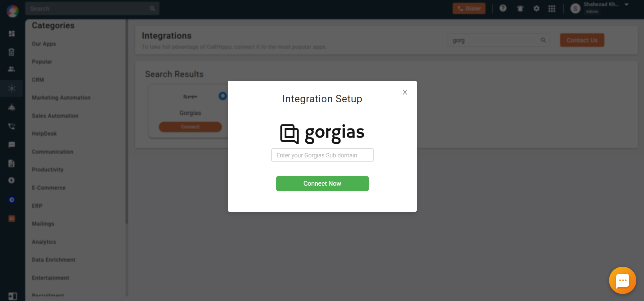This screenshot has height=301, width=644.
Task: Select the Mailings category
Action: pyautogui.click(x=43, y=224)
